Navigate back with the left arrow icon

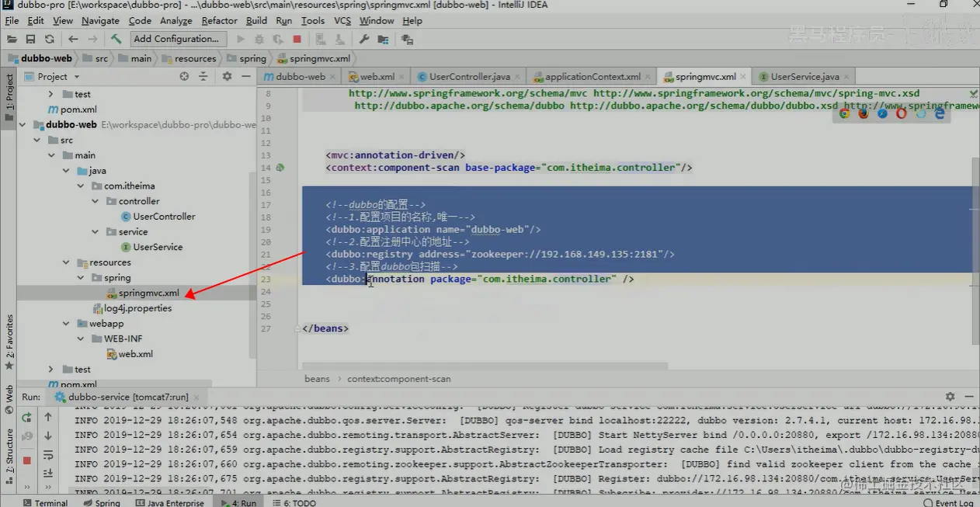pyautogui.click(x=73, y=39)
